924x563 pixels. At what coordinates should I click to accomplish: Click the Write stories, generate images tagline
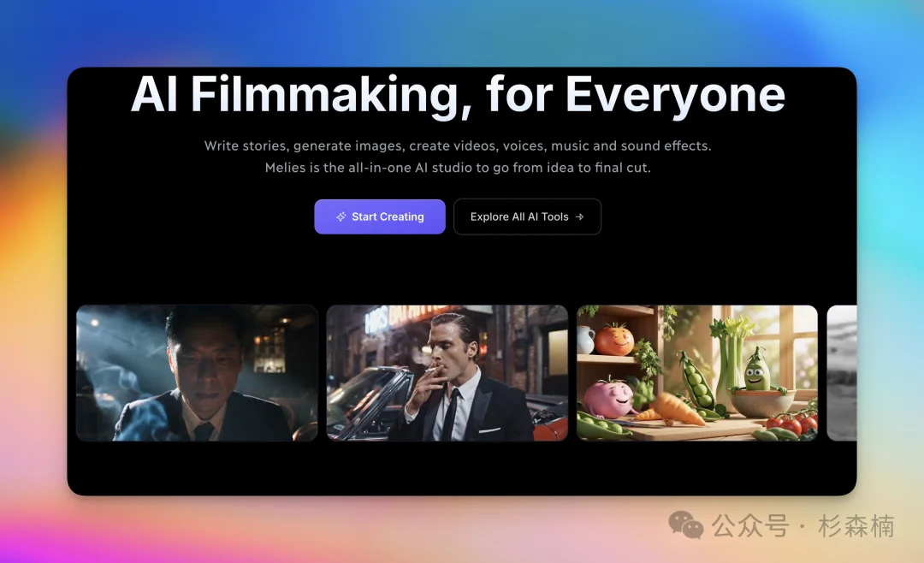coord(458,145)
